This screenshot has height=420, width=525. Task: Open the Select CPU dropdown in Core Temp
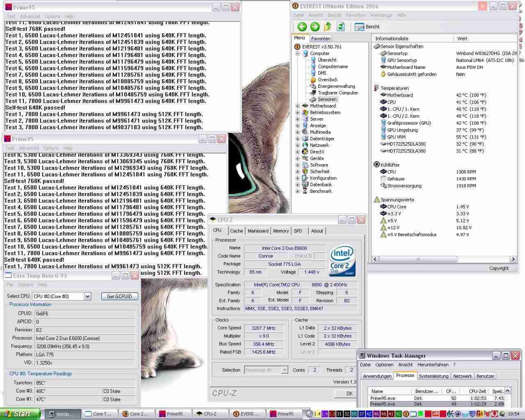(x=87, y=296)
